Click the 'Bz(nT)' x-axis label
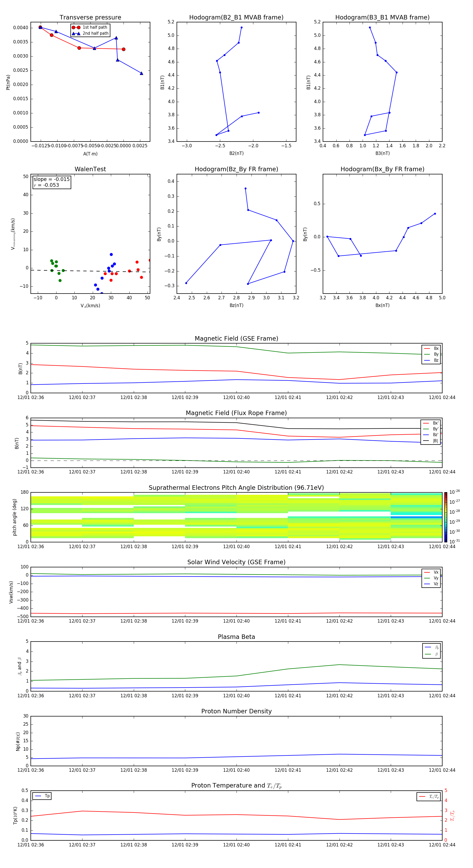 coord(236,305)
